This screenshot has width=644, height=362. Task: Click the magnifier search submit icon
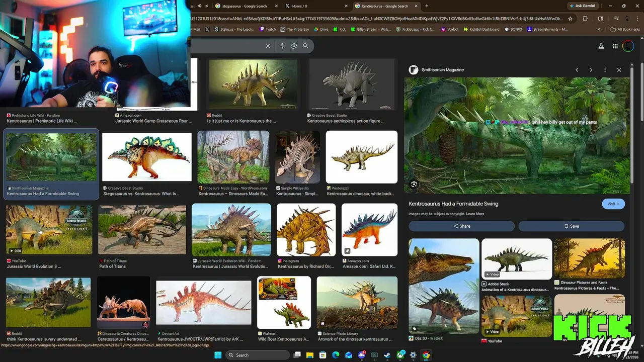(305, 46)
